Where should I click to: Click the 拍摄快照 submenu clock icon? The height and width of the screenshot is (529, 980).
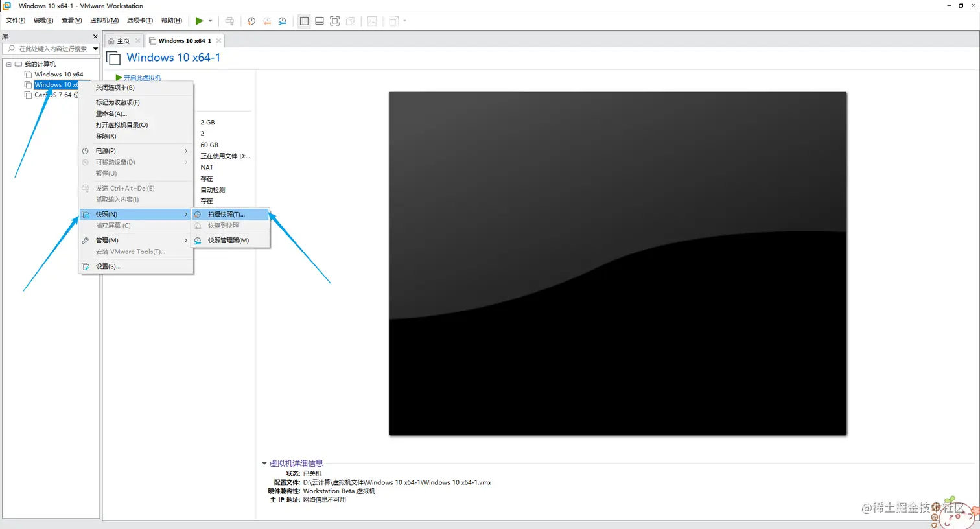(x=198, y=215)
